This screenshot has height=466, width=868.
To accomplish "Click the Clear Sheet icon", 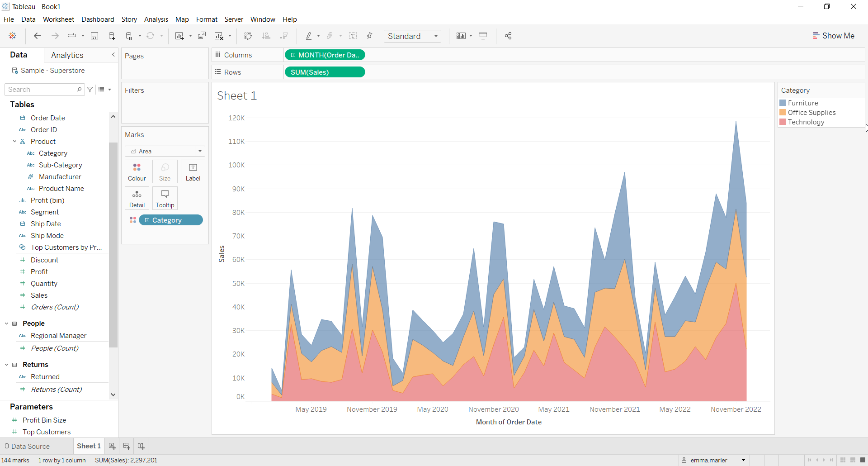I will [219, 36].
